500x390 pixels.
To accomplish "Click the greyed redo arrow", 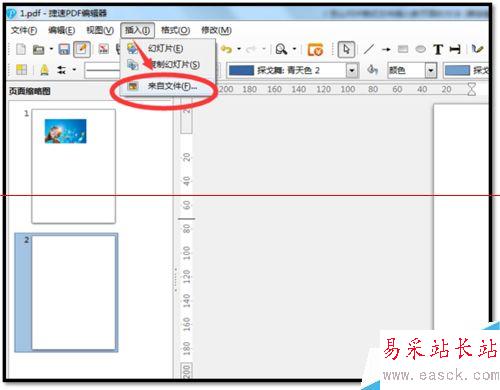I will (x=252, y=49).
